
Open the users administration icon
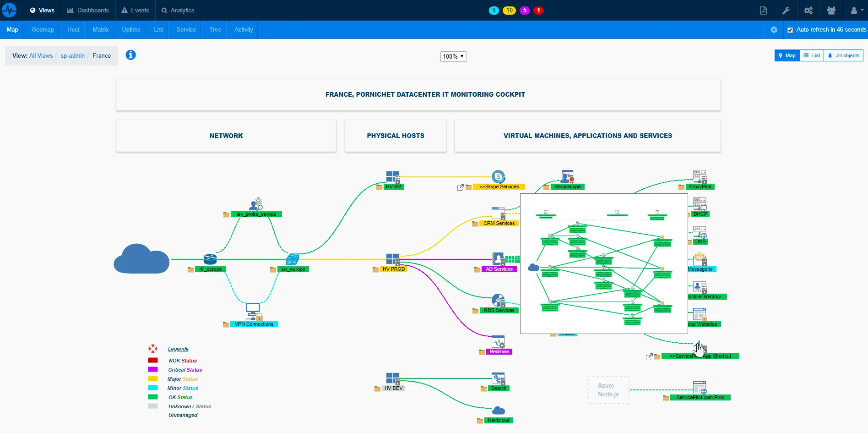pyautogui.click(x=831, y=10)
